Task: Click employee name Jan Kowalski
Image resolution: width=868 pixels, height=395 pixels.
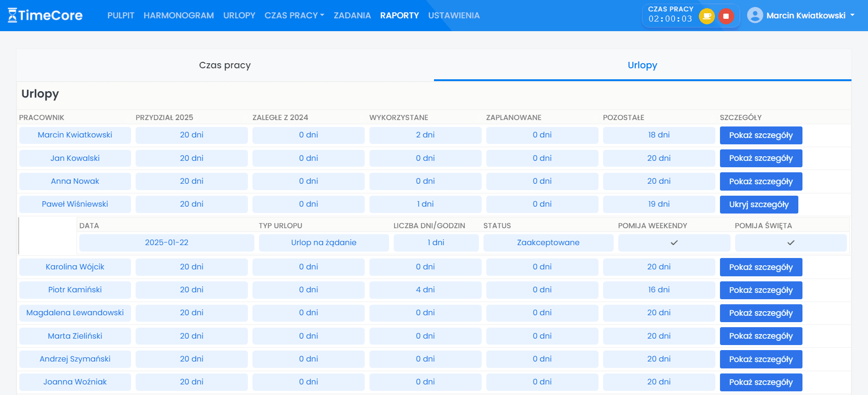Action: 75,158
